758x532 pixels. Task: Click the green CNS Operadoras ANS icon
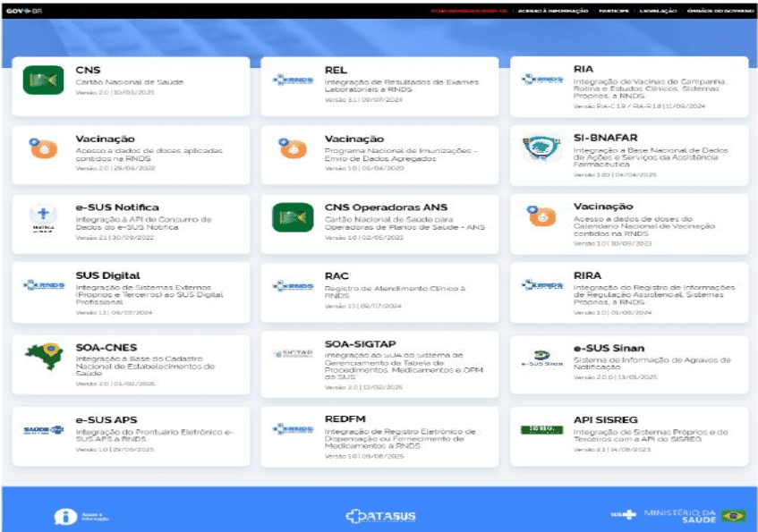(293, 217)
